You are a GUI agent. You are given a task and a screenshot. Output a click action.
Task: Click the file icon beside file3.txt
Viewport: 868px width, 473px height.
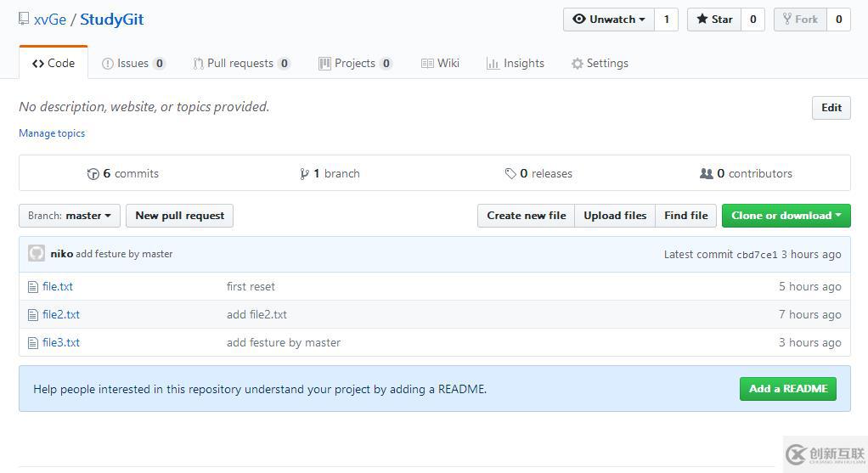33,343
